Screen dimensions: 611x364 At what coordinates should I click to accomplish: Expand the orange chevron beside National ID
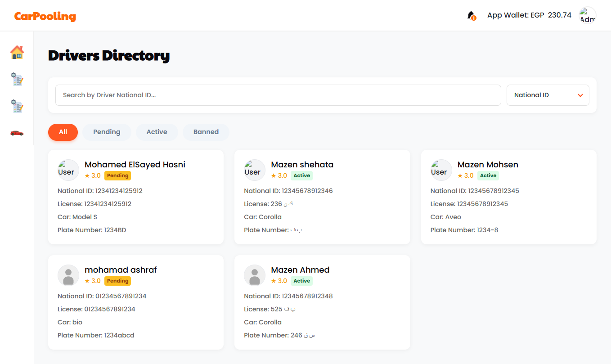[x=580, y=95]
